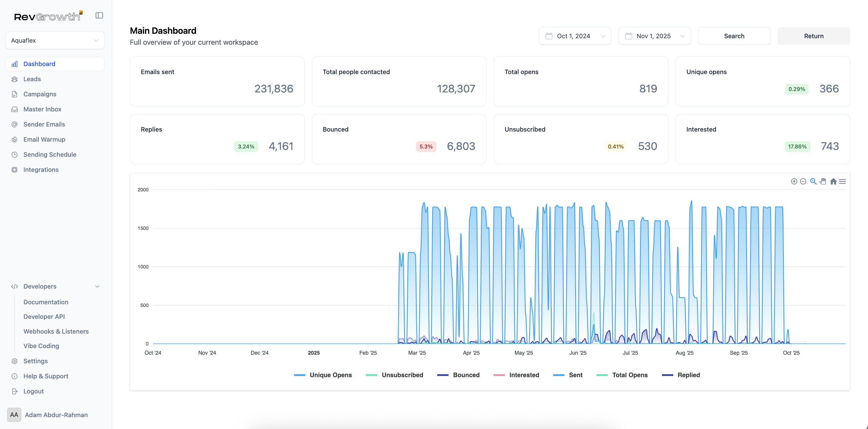
Task: Click the Emails sent stat card
Action: pyautogui.click(x=217, y=81)
